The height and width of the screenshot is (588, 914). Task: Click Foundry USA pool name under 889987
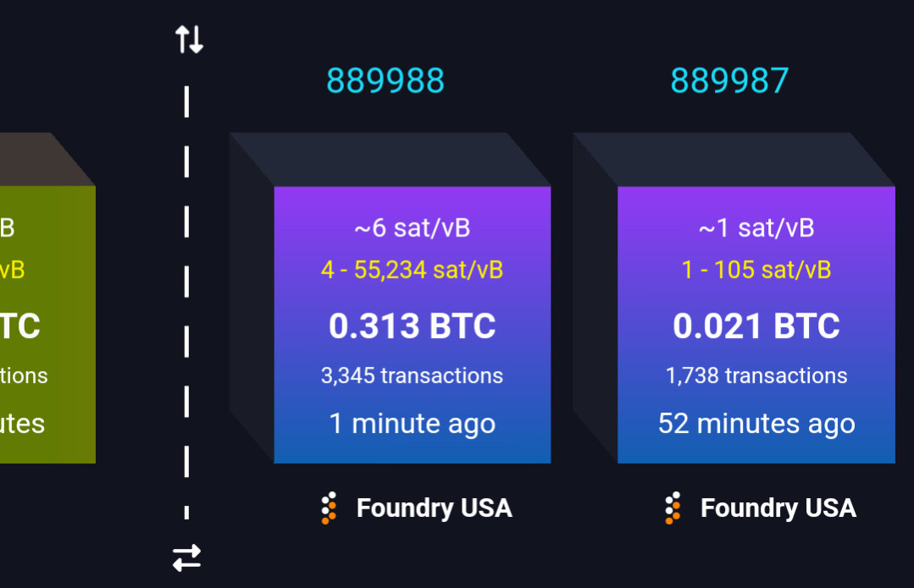(778, 508)
